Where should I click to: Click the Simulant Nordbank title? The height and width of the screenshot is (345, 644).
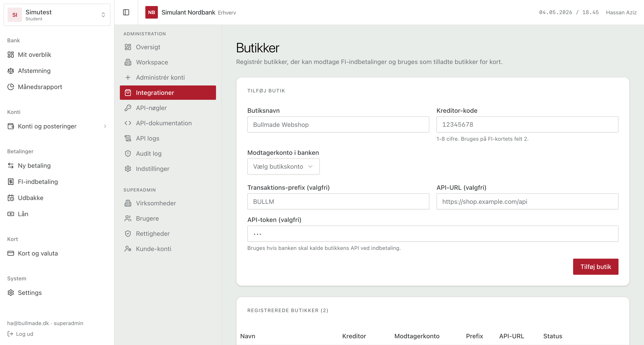(188, 12)
